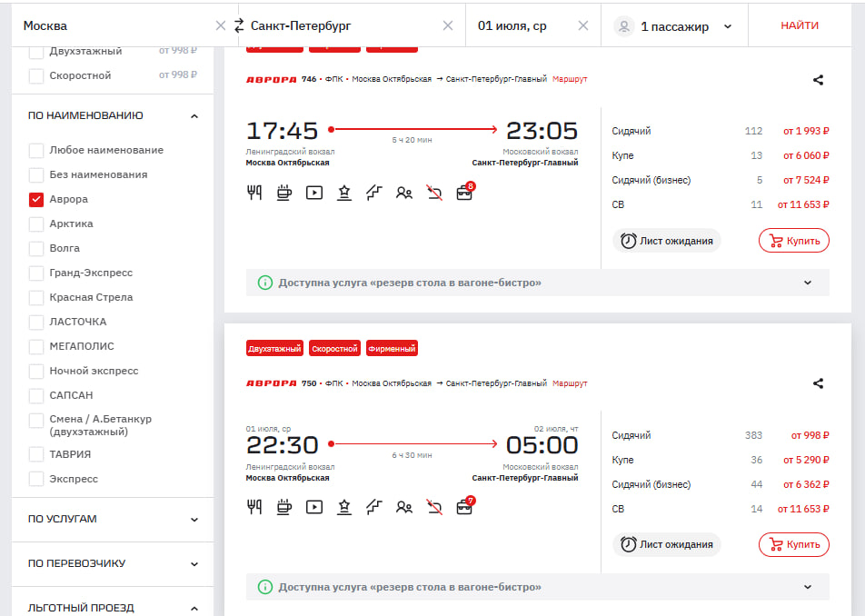The height and width of the screenshot is (616, 865).
Task: Click the Москва departure input field
Action: coord(113,26)
